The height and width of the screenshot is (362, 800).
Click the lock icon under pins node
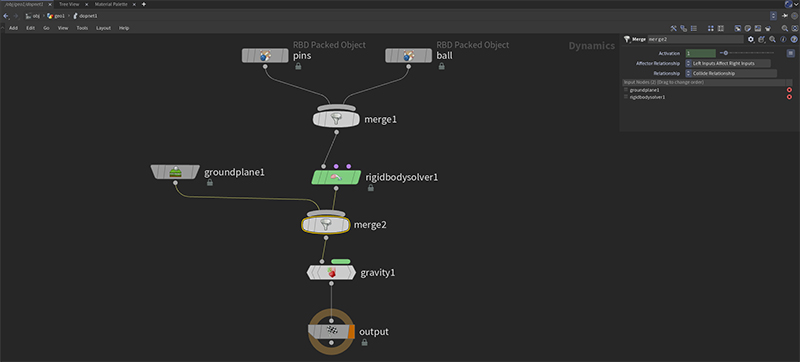[298, 66]
